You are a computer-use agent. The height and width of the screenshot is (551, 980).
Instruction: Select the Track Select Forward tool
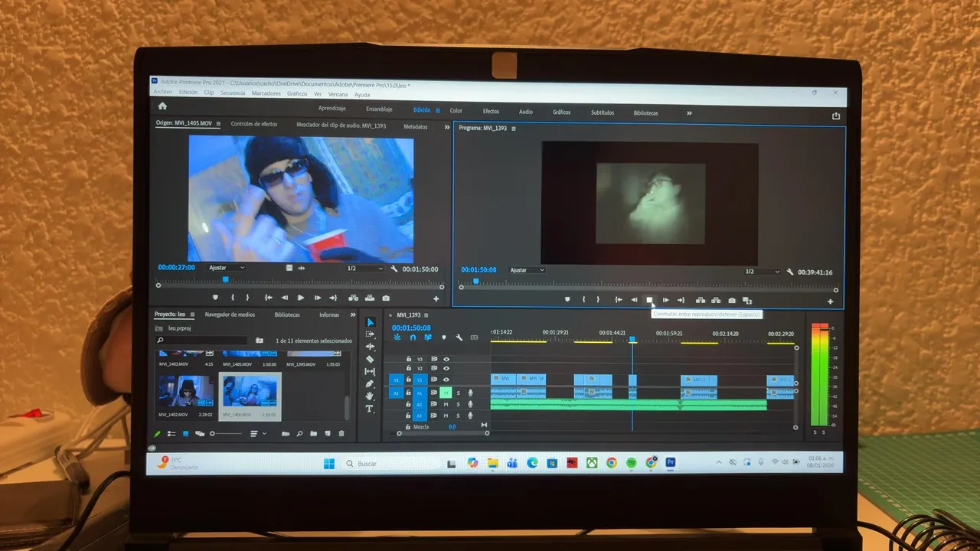coord(370,334)
